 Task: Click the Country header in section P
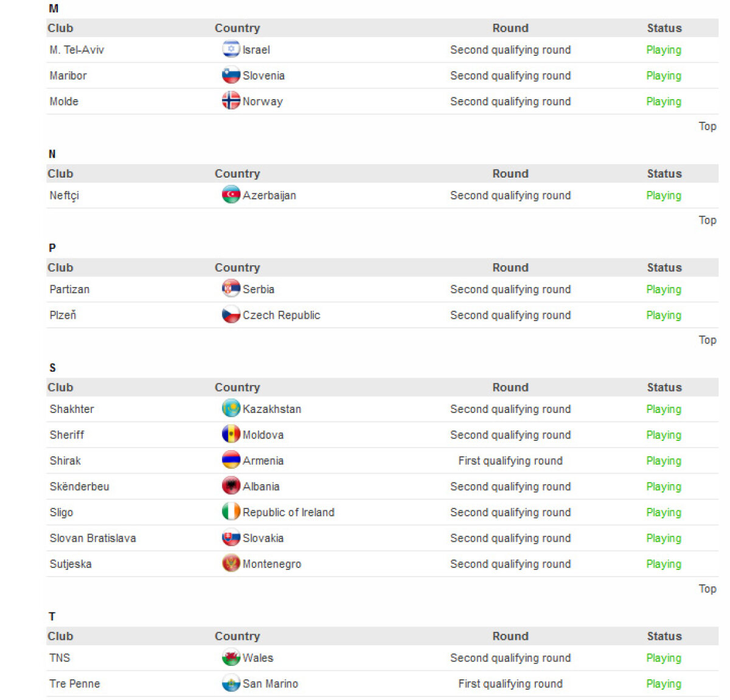click(x=237, y=268)
